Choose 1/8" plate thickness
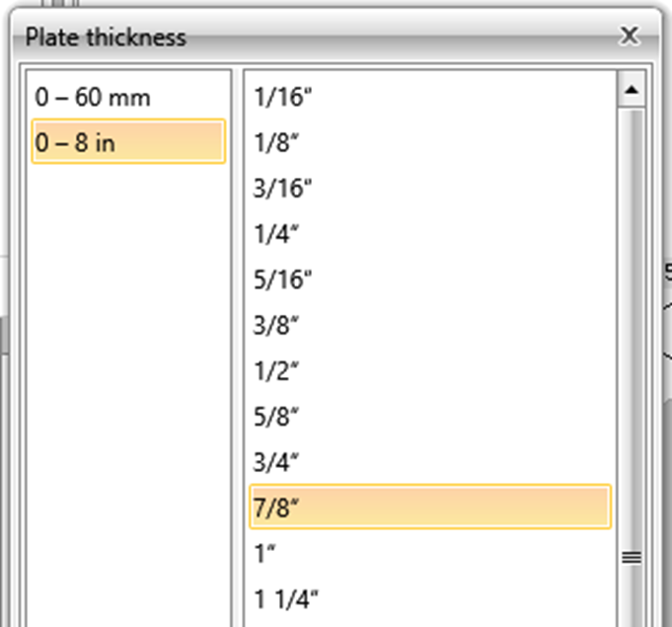This screenshot has height=627, width=672. pos(277,142)
